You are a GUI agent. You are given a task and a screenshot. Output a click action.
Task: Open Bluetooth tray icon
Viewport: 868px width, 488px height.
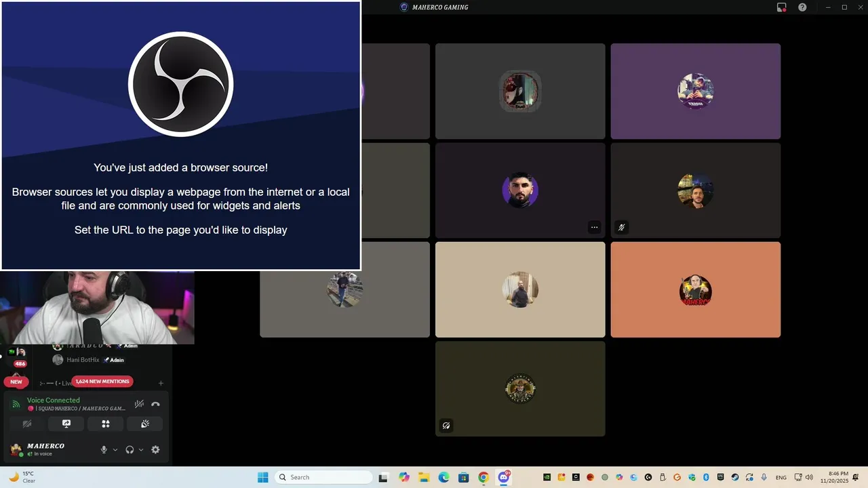pos(706,477)
